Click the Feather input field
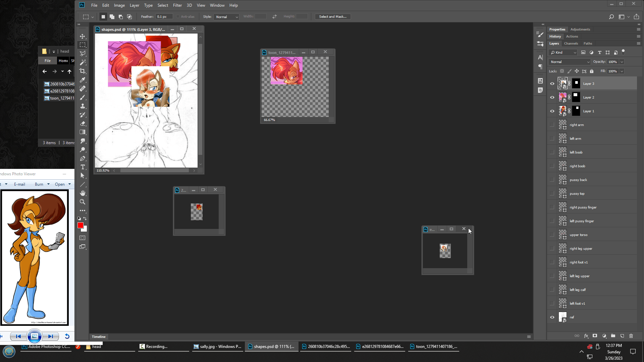644x362 pixels. click(x=164, y=17)
